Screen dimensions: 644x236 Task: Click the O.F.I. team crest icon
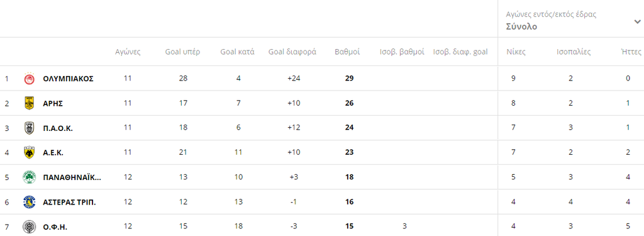click(30, 227)
